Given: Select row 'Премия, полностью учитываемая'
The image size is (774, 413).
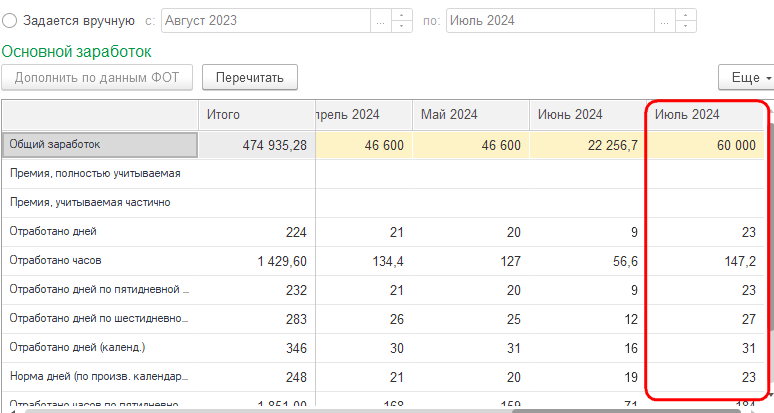Looking at the screenshot, I should [x=100, y=174].
